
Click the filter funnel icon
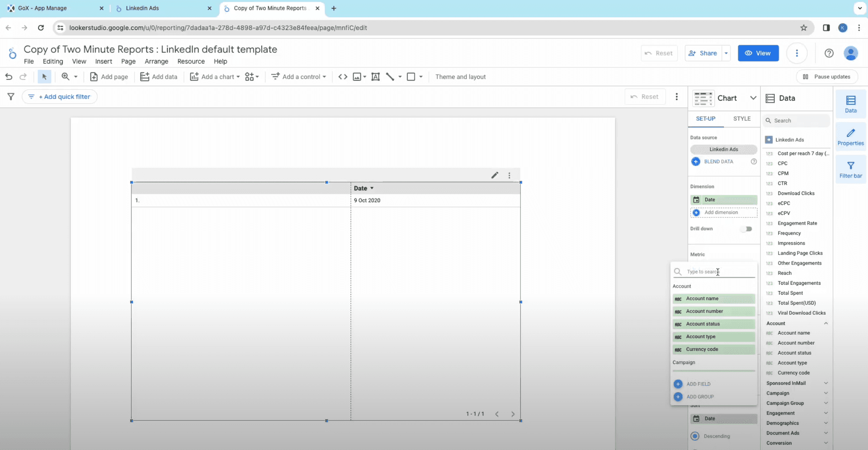[11, 97]
